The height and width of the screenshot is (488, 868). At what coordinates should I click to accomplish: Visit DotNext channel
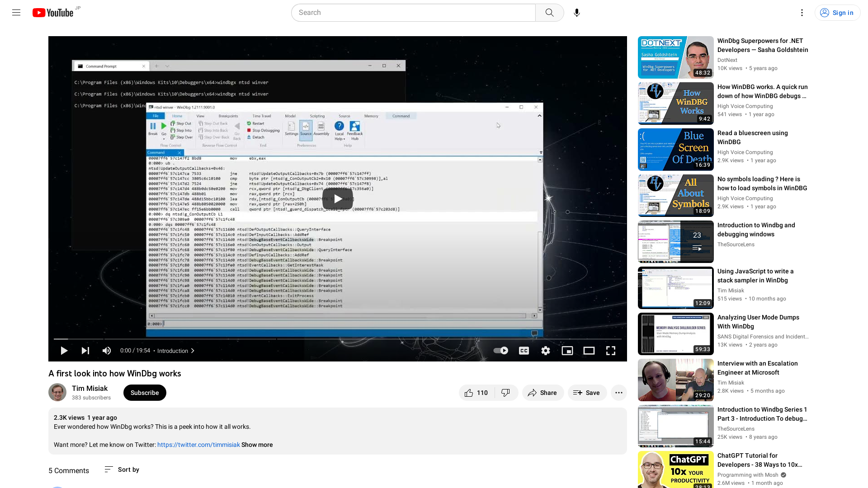(727, 60)
